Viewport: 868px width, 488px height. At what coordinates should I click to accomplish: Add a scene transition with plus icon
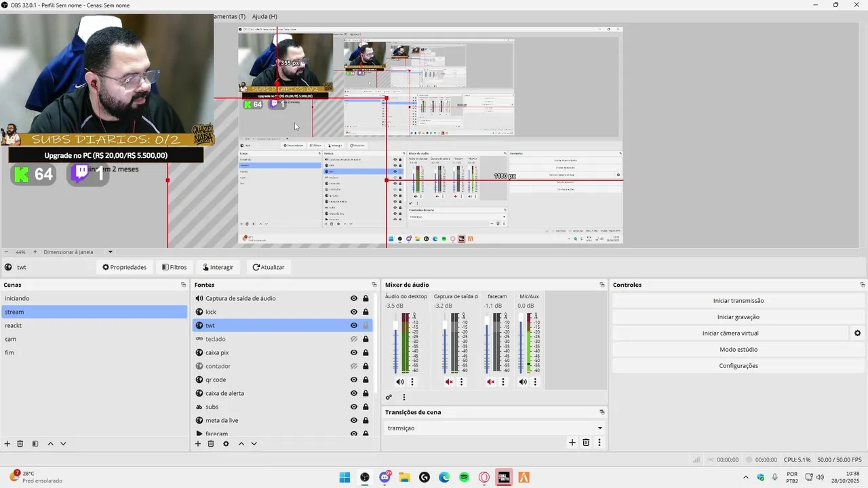tap(572, 443)
